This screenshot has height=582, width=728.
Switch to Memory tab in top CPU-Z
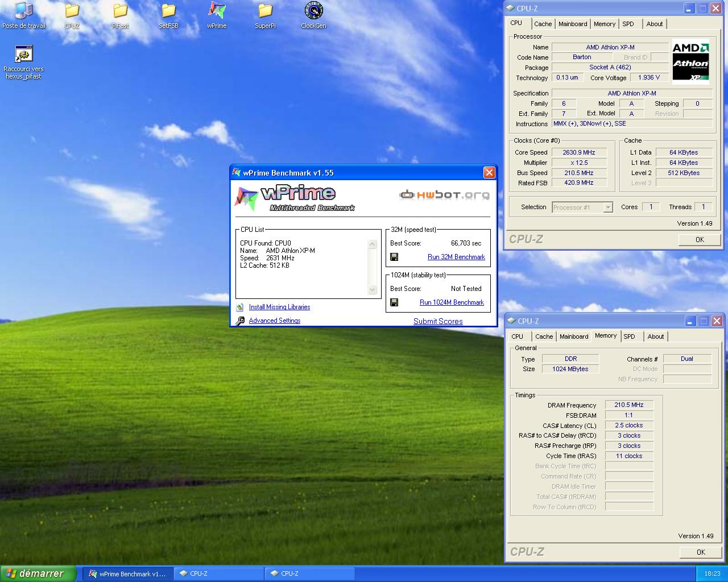[604, 24]
